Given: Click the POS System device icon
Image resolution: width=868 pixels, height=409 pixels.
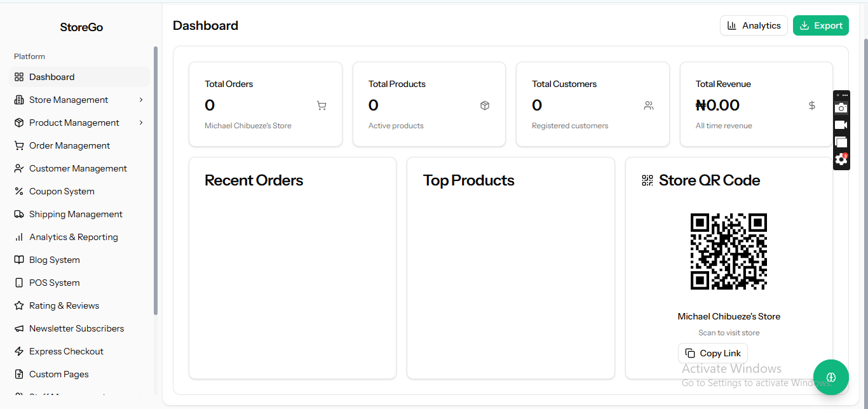Looking at the screenshot, I should point(19,283).
